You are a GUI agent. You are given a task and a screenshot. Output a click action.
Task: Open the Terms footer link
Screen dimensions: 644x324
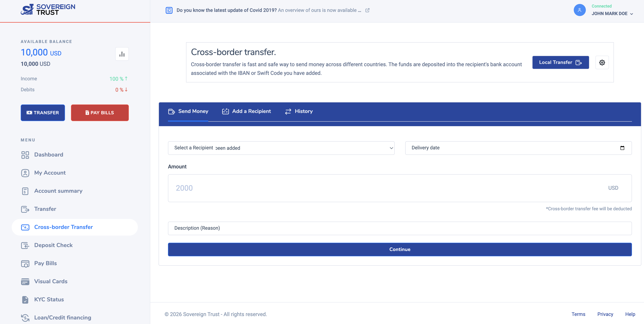click(x=578, y=314)
